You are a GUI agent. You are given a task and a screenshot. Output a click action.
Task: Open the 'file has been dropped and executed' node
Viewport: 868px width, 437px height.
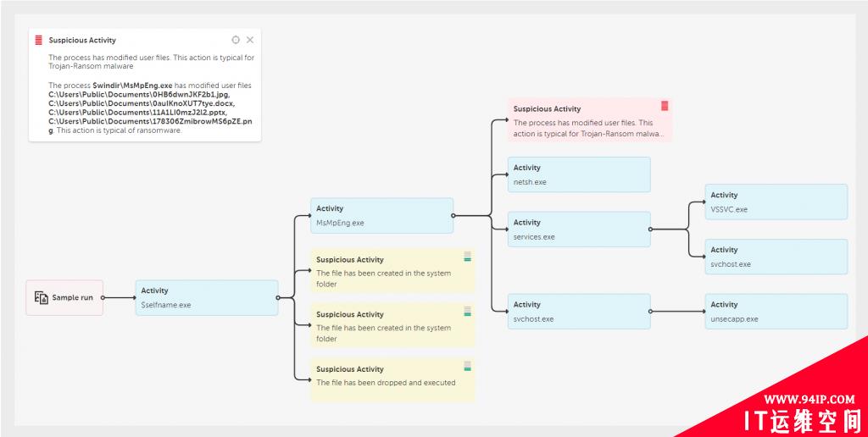click(392, 380)
